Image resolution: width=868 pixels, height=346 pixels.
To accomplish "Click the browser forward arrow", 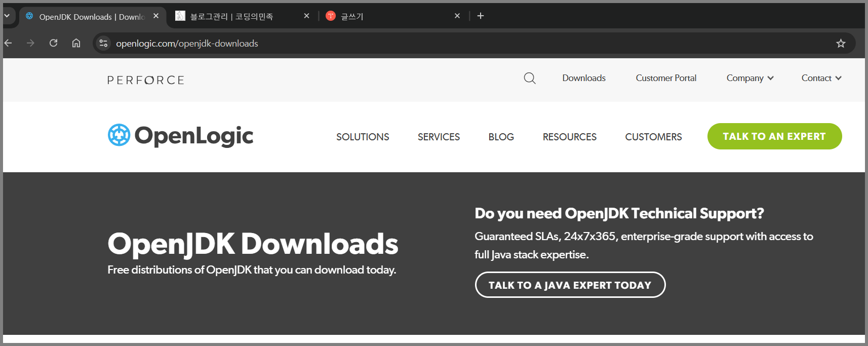I will click(30, 43).
